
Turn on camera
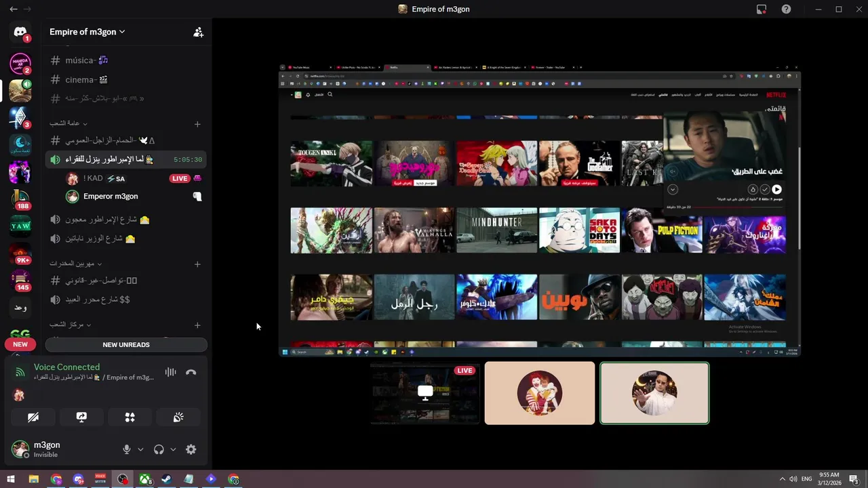click(33, 418)
